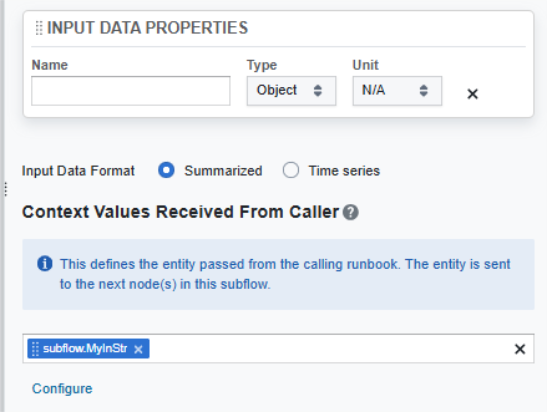This screenshot has width=547, height=412.
Task: Click the Unit dropdown arrow icon
Action: [424, 91]
